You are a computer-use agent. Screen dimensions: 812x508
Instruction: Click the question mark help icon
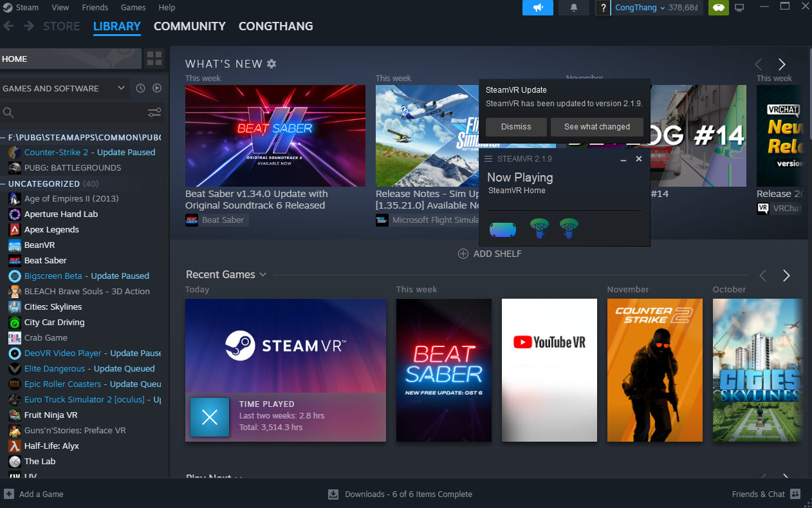pyautogui.click(x=602, y=8)
